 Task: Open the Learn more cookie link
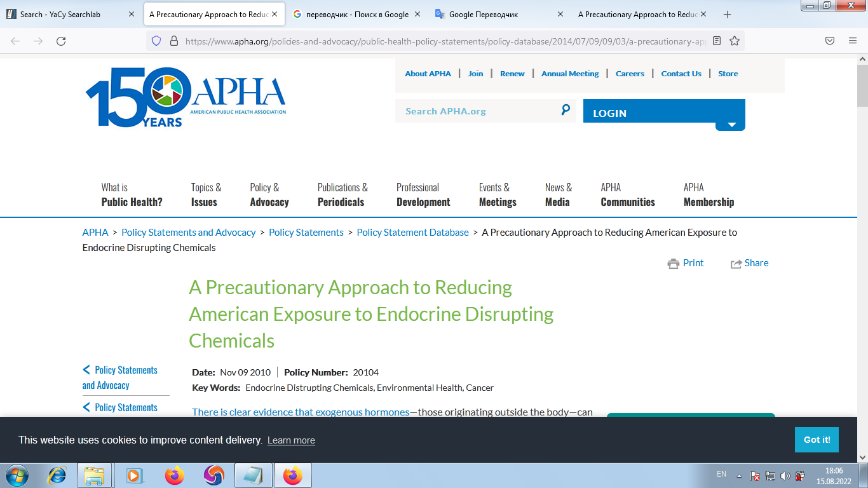291,440
